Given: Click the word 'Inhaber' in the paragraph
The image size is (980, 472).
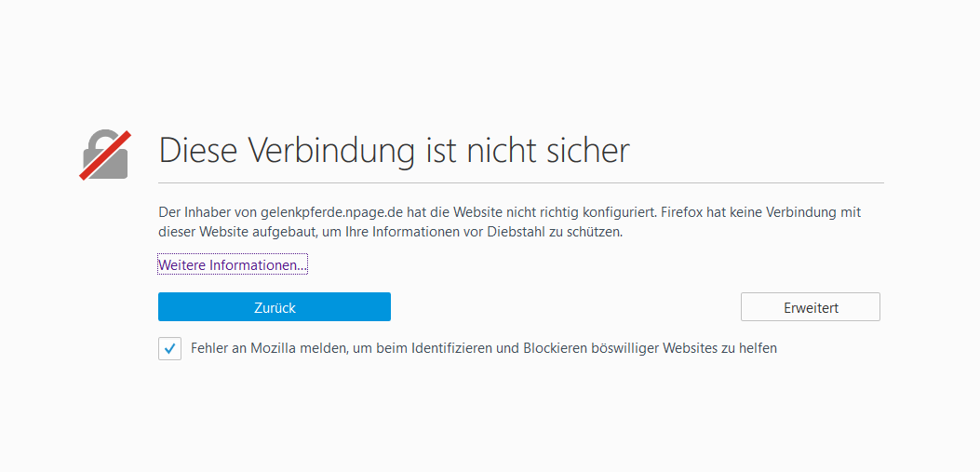Looking at the screenshot, I should coord(201,212).
